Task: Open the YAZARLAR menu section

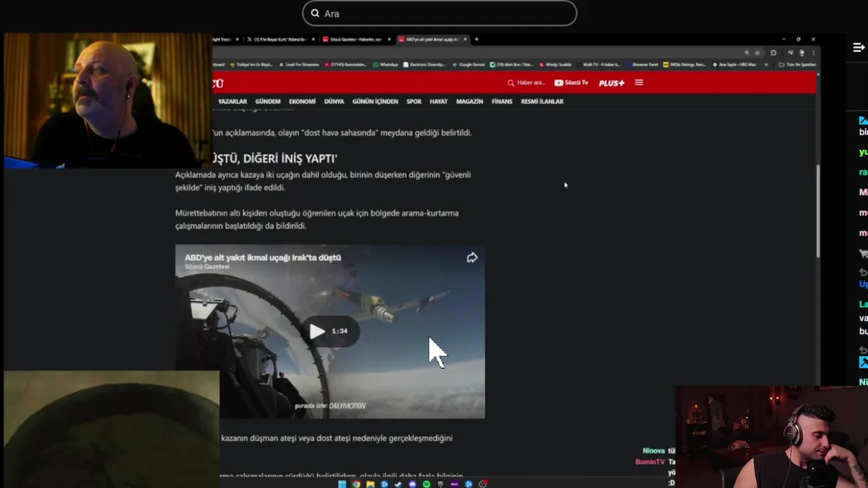Action: (233, 102)
